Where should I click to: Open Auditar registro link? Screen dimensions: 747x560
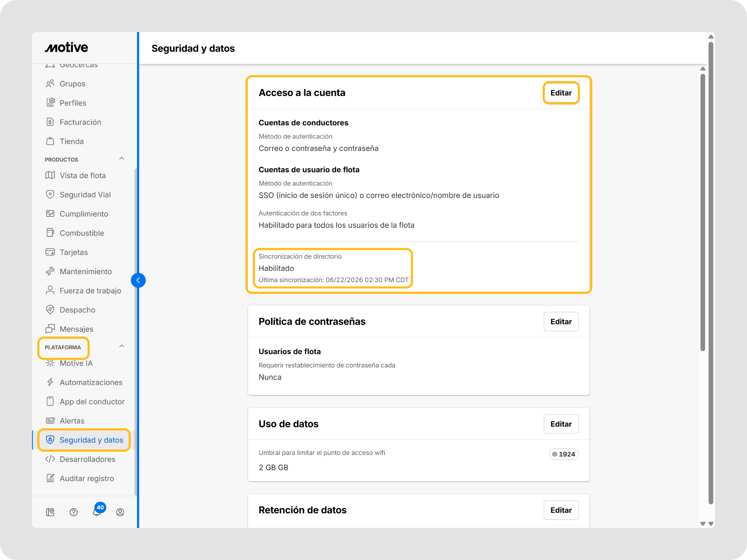87,478
